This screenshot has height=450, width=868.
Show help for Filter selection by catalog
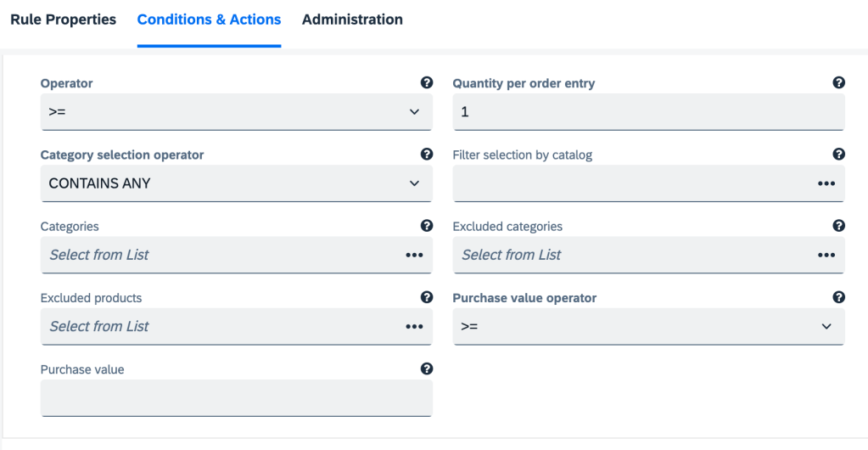838,155
